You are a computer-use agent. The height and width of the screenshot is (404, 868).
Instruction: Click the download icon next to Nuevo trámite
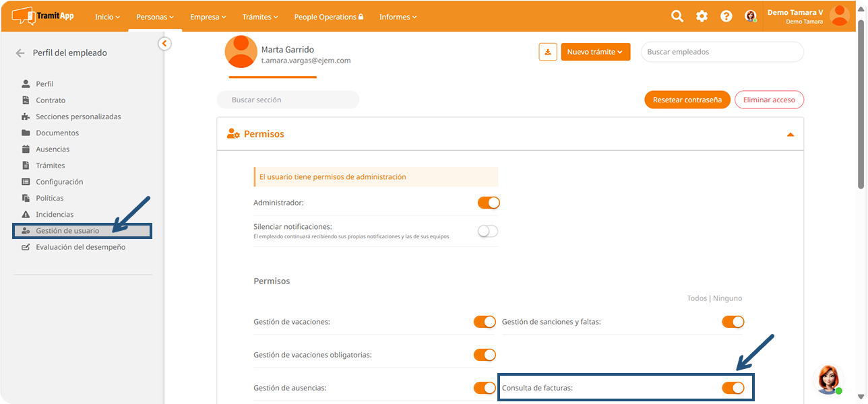548,52
